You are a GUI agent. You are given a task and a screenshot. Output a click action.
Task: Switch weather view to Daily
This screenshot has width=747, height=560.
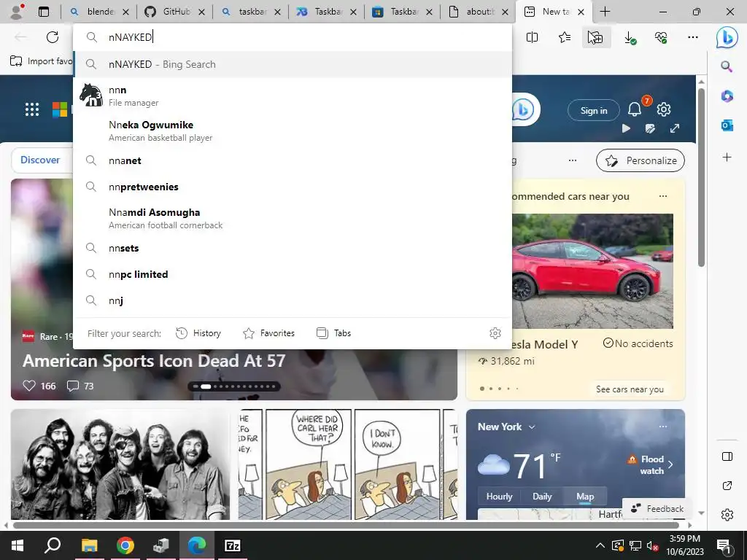pos(542,496)
